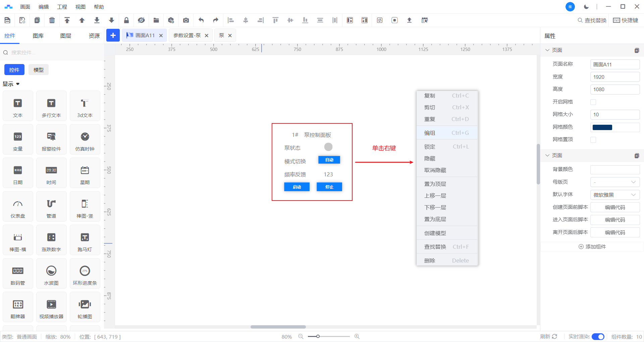Switch to the 图层 tab
Image resolution: width=644 pixels, height=342 pixels.
coord(66,36)
